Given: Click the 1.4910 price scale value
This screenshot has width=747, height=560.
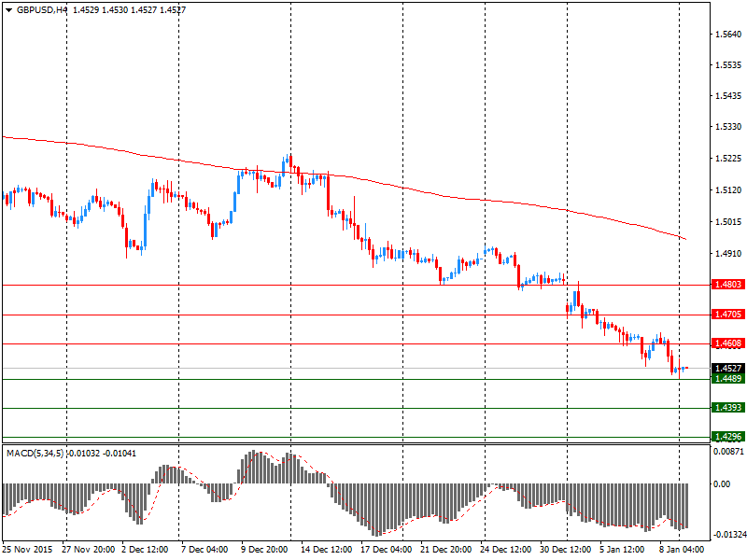Looking at the screenshot, I should pyautogui.click(x=728, y=253).
